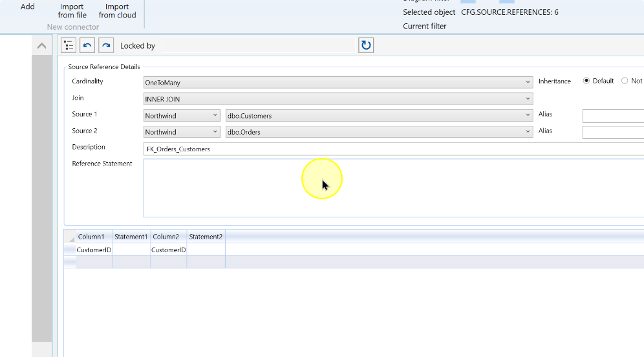Select the CustomerID cell under Column2
Screen dimensions: 644x357
pos(168,250)
